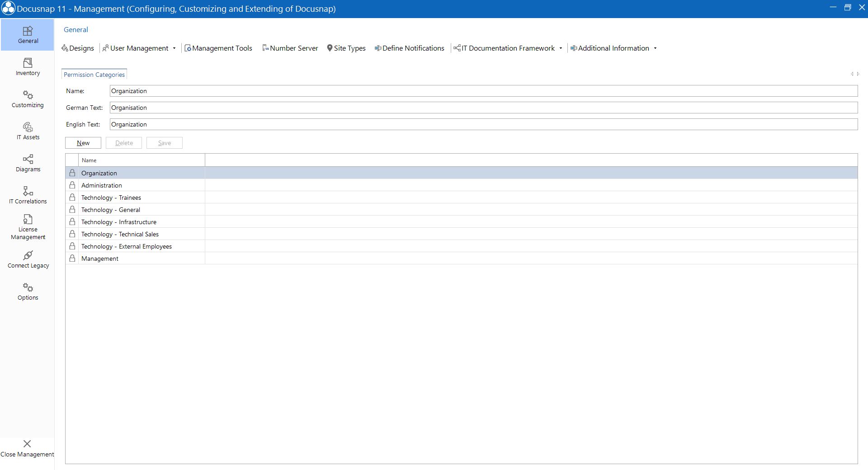
Task: Open Connect Legacy section
Action: pos(28,259)
